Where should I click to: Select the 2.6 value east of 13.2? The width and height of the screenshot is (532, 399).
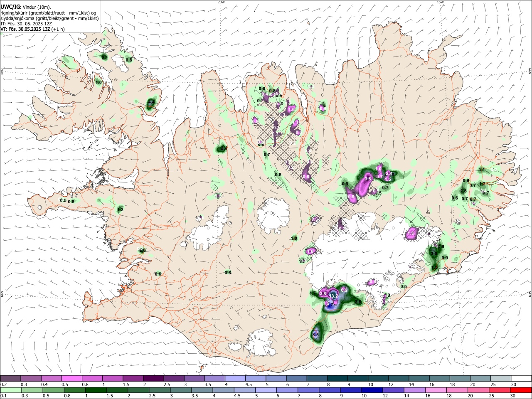click(358, 302)
